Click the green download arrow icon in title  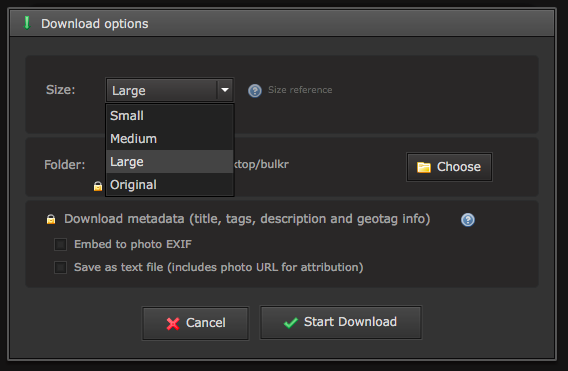(x=26, y=23)
